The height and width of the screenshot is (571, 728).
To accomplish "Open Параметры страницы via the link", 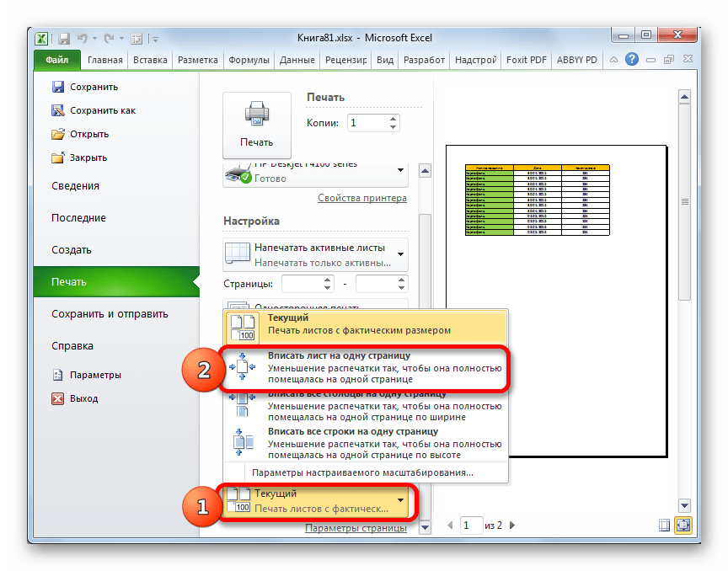I will [356, 528].
